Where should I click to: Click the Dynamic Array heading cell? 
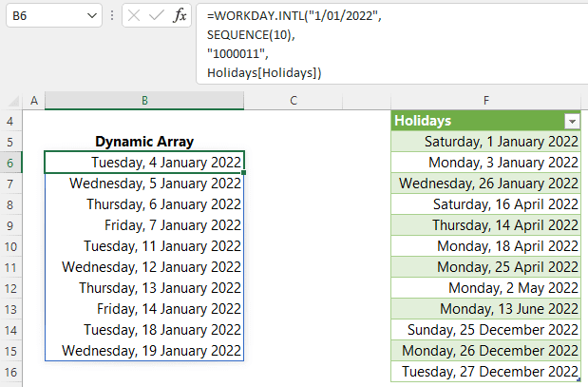pos(144,142)
